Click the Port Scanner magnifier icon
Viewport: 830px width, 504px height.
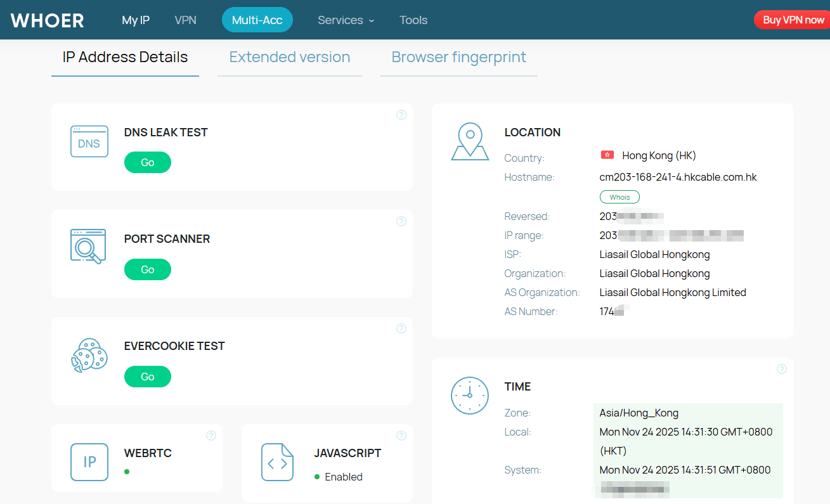pos(88,246)
